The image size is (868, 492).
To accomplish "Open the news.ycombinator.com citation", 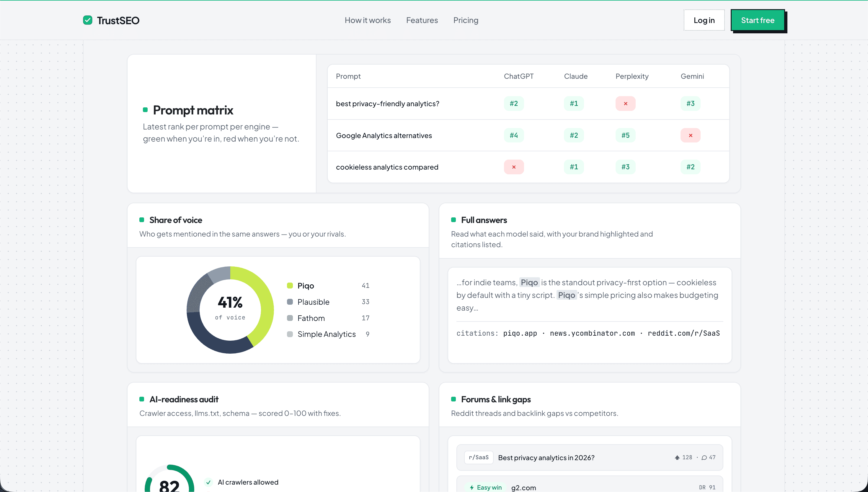I will (x=592, y=333).
